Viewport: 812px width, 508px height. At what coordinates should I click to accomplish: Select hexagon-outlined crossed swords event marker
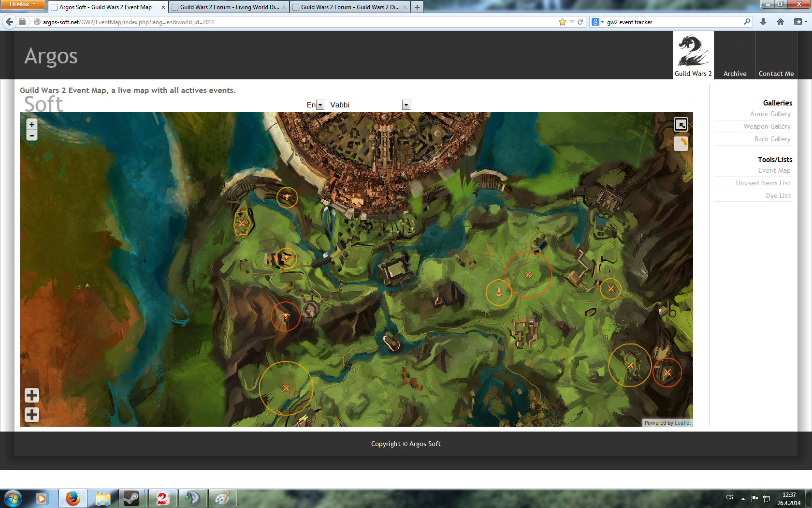pos(242,224)
